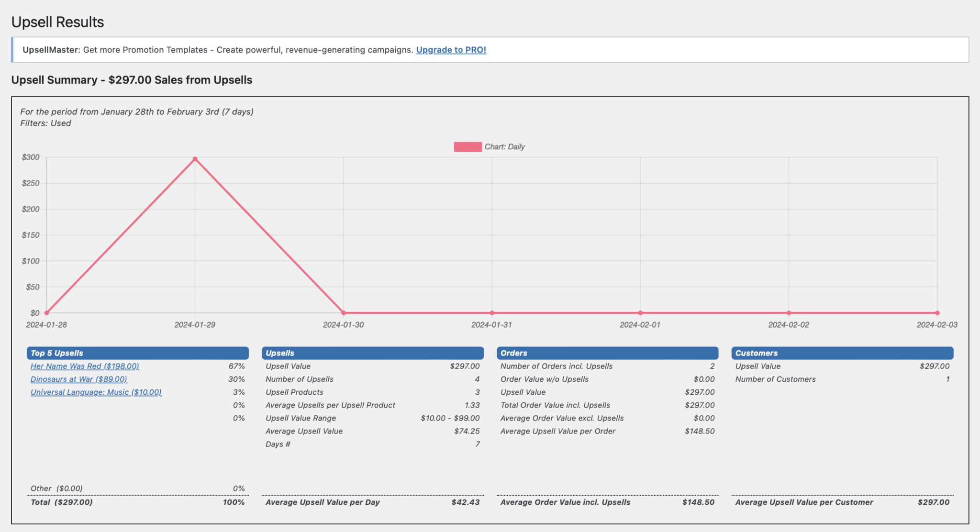980x532 pixels.
Task: Open the Her Name Was Red product link
Action: [x=84, y=366]
